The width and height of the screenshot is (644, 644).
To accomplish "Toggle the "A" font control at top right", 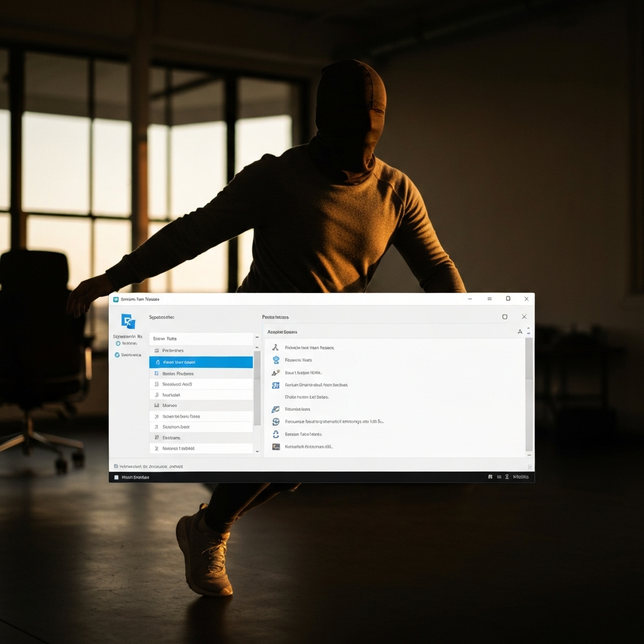I will 520,331.
